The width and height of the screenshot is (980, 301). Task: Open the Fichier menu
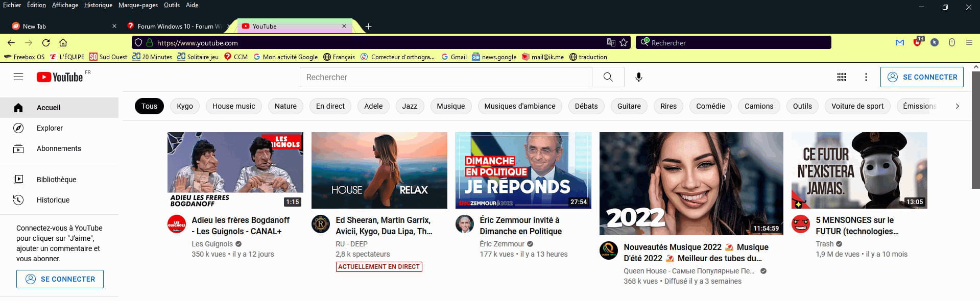pyautogui.click(x=12, y=5)
